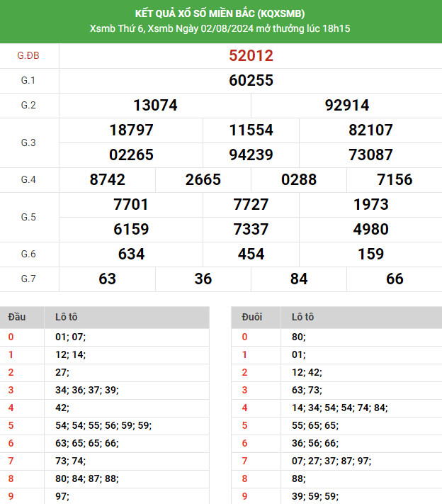The height and width of the screenshot is (504, 442).
Task: Click G.3 number 11554
Action: (251, 130)
